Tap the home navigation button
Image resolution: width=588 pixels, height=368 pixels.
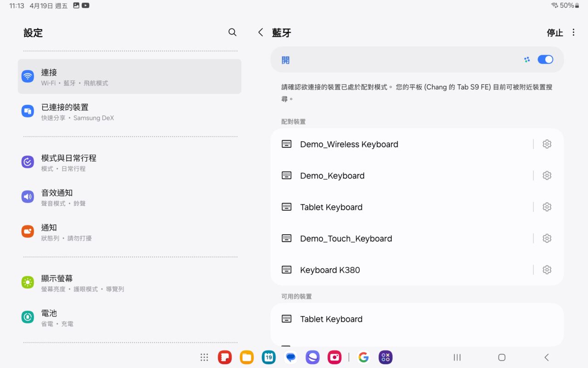point(502,357)
